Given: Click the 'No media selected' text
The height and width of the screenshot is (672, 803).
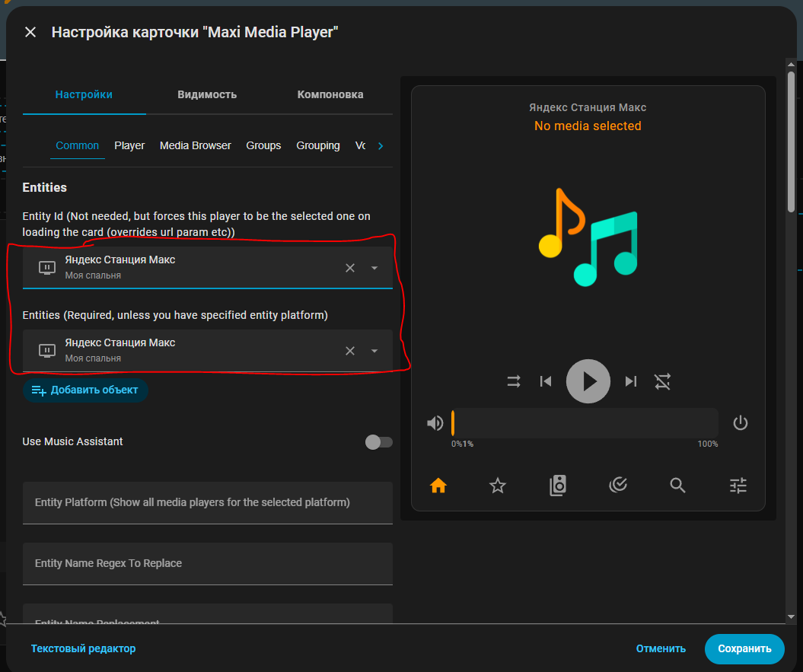Looking at the screenshot, I should coord(588,126).
